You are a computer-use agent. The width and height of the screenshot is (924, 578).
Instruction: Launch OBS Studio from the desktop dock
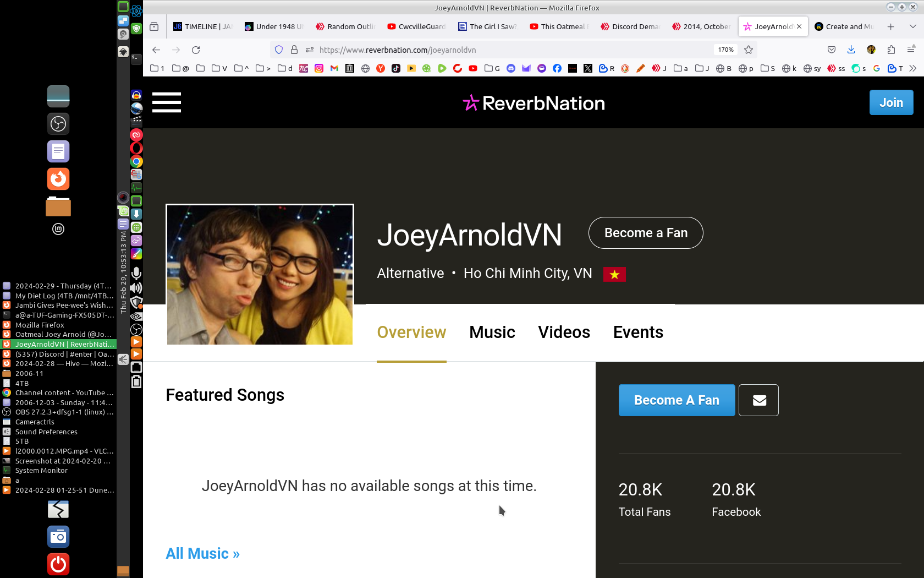[x=58, y=124]
